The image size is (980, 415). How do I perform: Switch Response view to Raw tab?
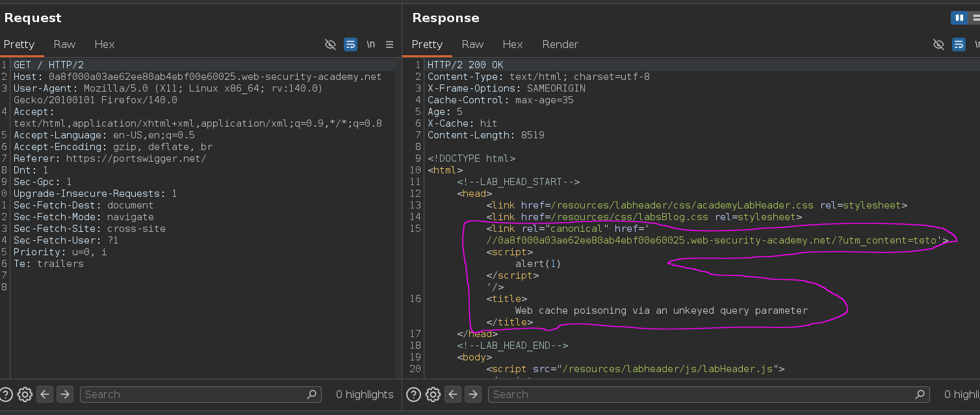click(472, 44)
